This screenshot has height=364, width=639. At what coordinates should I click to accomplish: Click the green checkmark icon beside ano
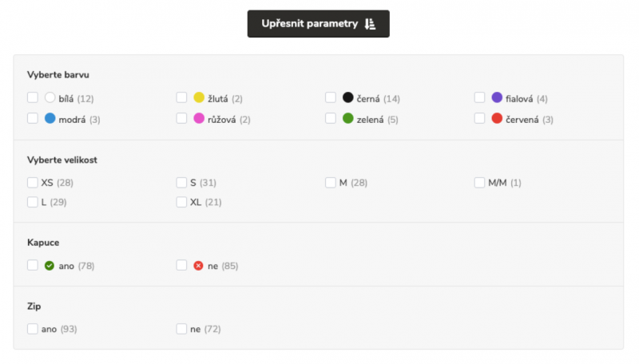point(50,266)
